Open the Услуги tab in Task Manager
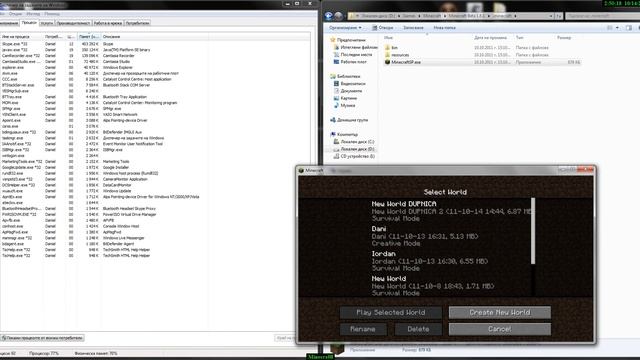The width and height of the screenshot is (640, 360). point(47,23)
